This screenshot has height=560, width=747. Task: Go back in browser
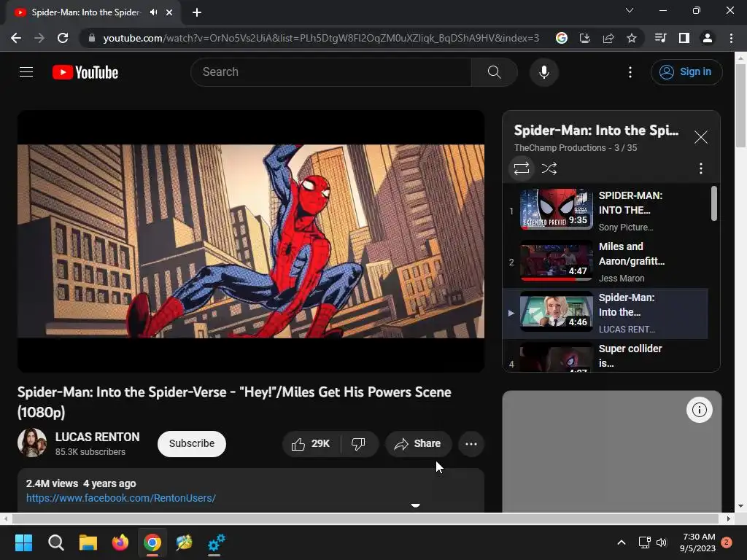tap(16, 38)
